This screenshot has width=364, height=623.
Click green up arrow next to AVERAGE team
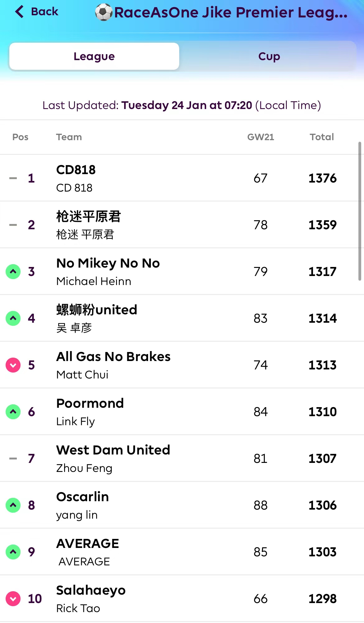[13, 552]
